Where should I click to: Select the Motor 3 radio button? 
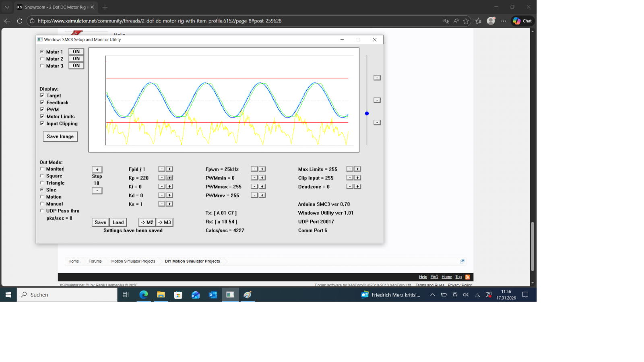(42, 66)
